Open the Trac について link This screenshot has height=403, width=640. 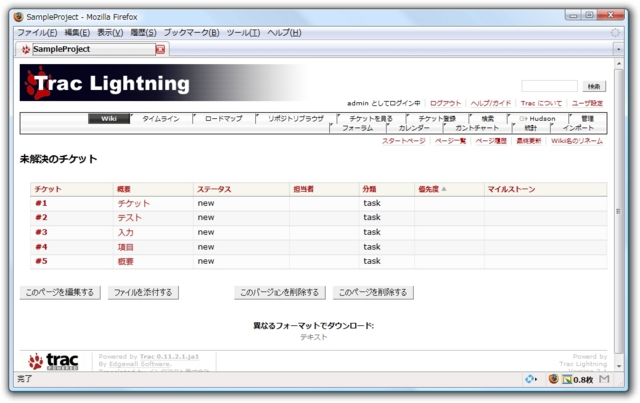[x=541, y=103]
